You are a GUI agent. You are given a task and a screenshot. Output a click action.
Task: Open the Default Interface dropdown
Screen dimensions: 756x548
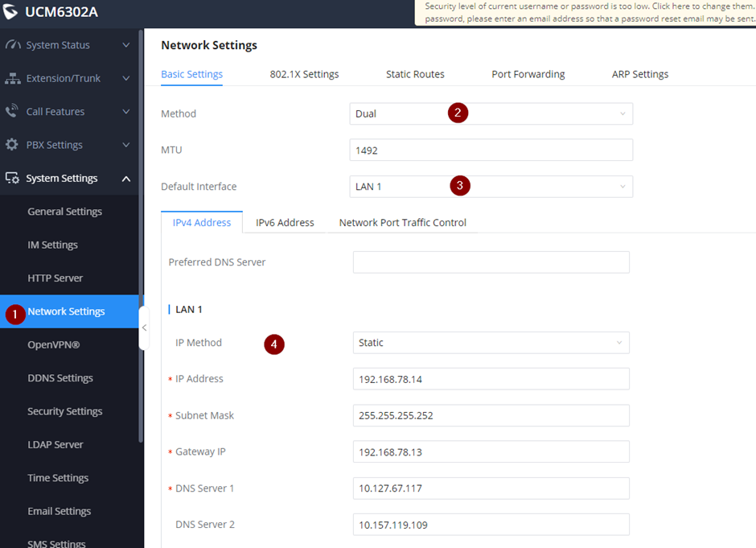[x=491, y=187]
